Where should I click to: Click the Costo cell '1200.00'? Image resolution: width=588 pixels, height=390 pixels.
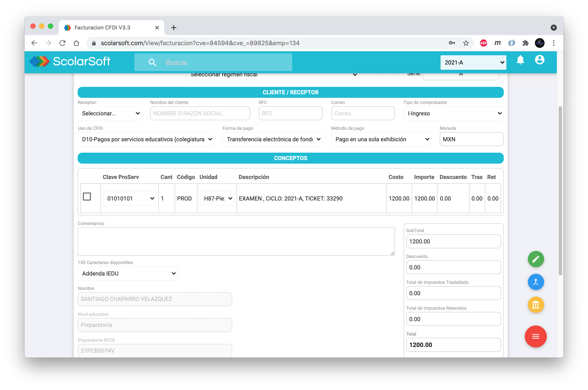coord(399,199)
